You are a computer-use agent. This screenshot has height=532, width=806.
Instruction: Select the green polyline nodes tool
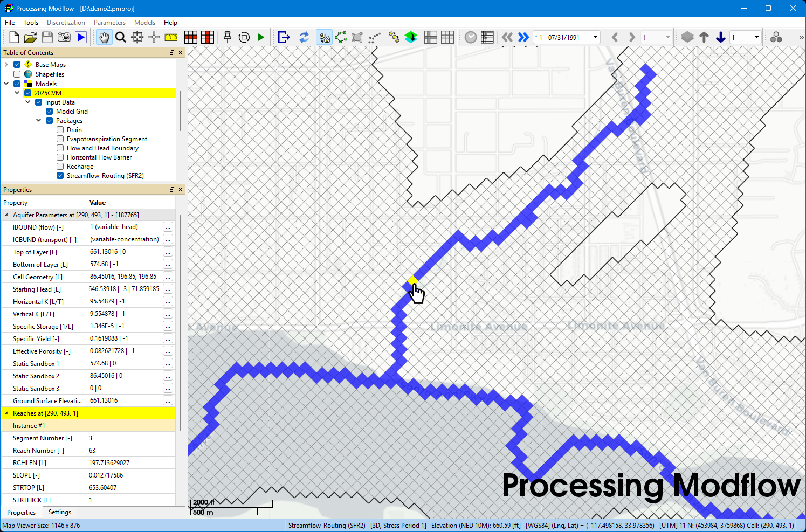[x=341, y=37]
